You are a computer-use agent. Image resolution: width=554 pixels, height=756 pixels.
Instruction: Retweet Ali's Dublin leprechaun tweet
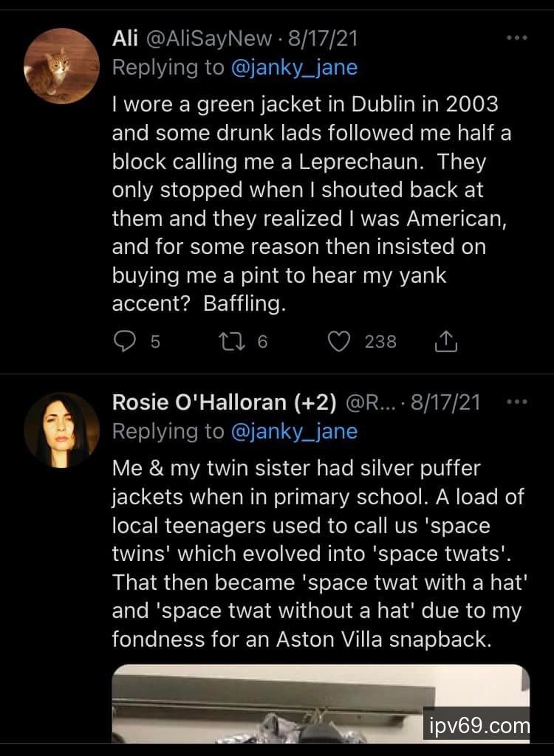(231, 341)
